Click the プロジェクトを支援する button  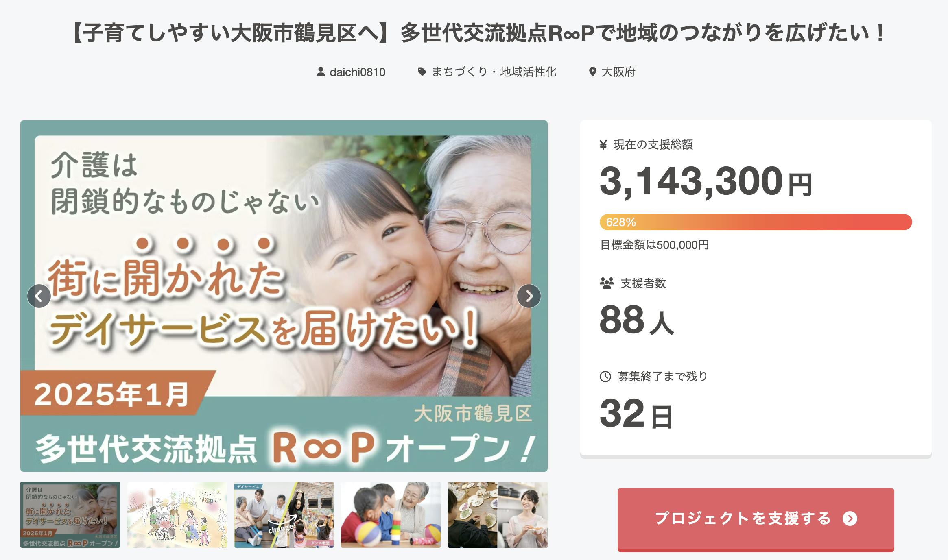click(x=756, y=519)
